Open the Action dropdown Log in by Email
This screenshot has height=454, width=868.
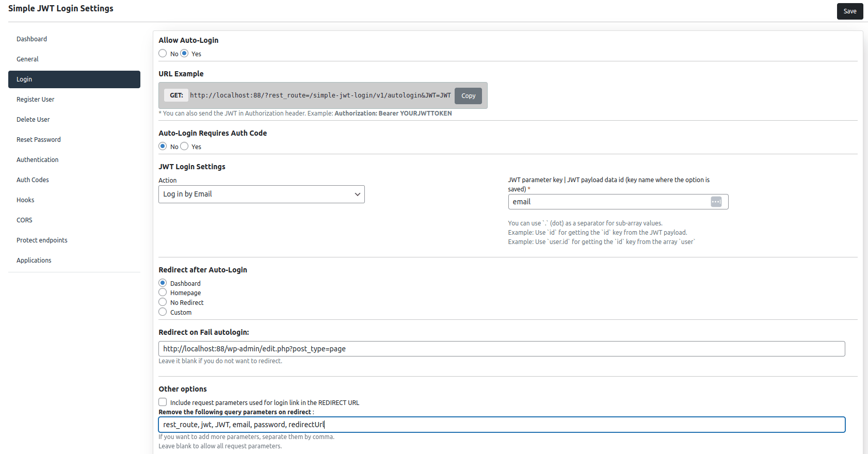(x=262, y=194)
